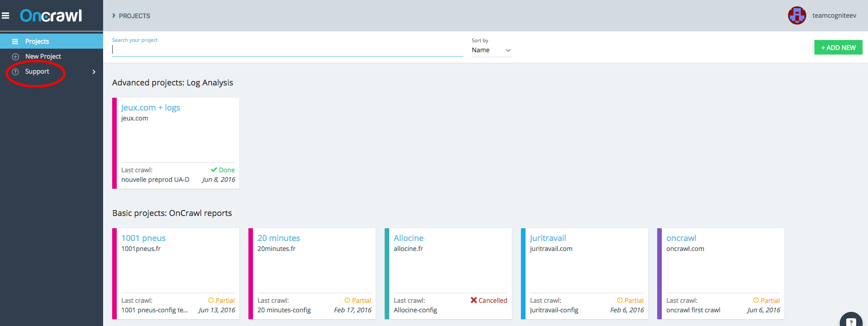The height and width of the screenshot is (326, 868).
Task: Click the New Project plus circle icon
Action: [x=15, y=57]
